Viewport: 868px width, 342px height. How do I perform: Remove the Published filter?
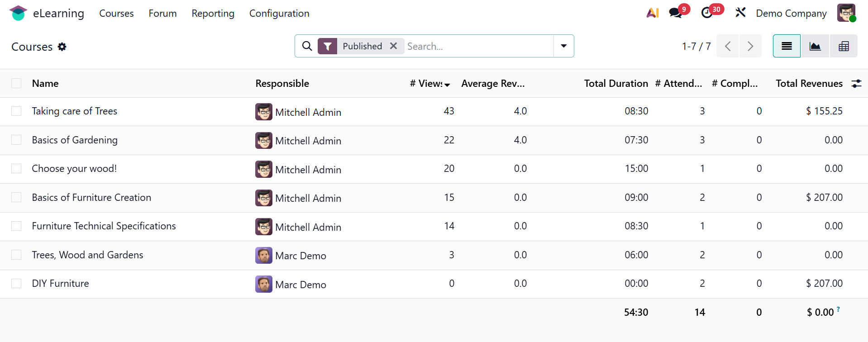394,46
